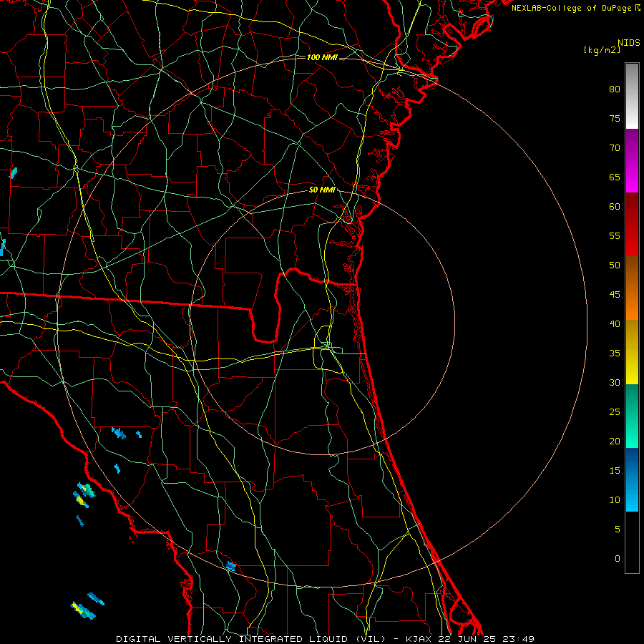This screenshot has width=644, height=644.
Task: Click the NEXLAB-College of DuPage credit text
Action: [x=571, y=8]
